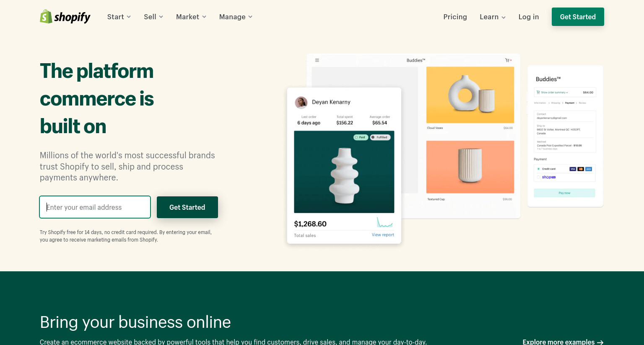The image size is (644, 345).
Task: Select the Shop Pay radio option
Action: [x=538, y=177]
